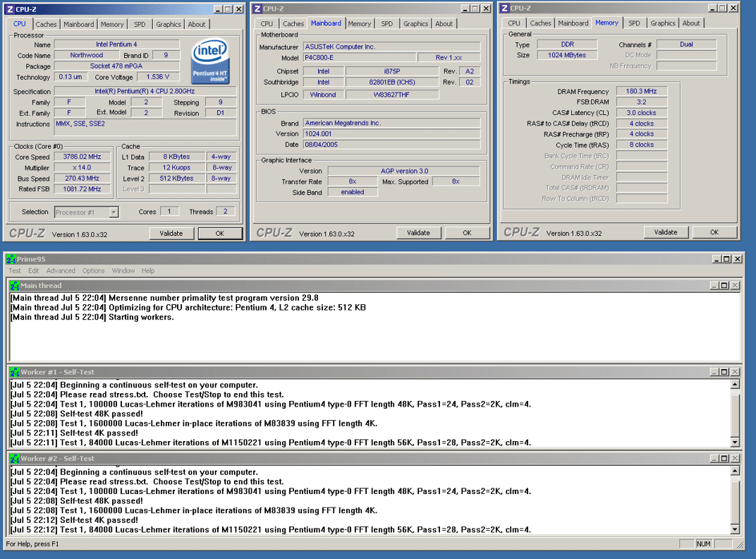Image resolution: width=756 pixels, height=559 pixels.
Task: Open the Prime95 Advanced menu
Action: 61,271
